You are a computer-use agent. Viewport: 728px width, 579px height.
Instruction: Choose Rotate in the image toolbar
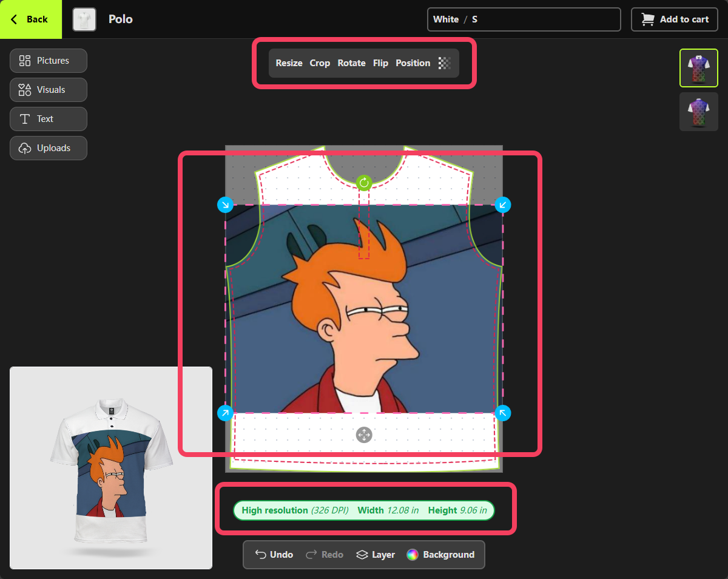pos(352,63)
